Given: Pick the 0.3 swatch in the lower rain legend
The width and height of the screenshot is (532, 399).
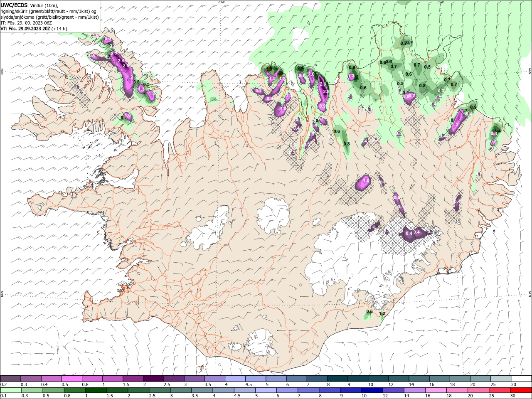Looking at the screenshot, I should (32, 390).
